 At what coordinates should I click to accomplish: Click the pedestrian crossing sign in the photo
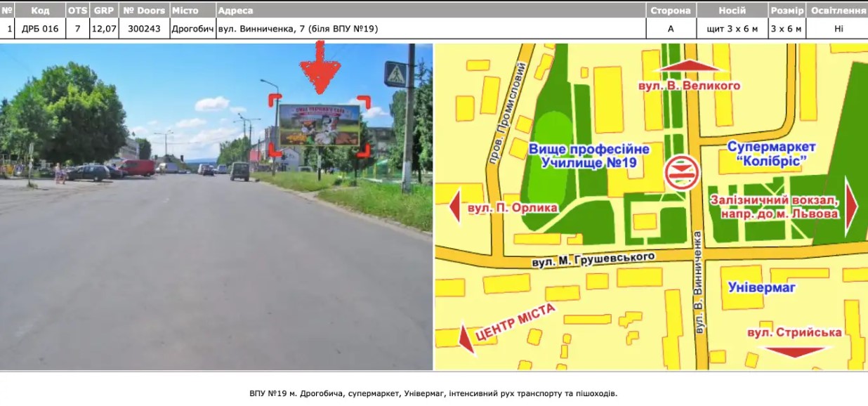click(397, 72)
